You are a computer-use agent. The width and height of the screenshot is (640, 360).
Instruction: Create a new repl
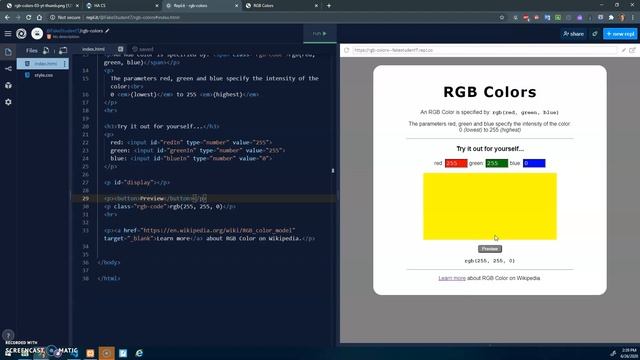pyautogui.click(x=620, y=34)
